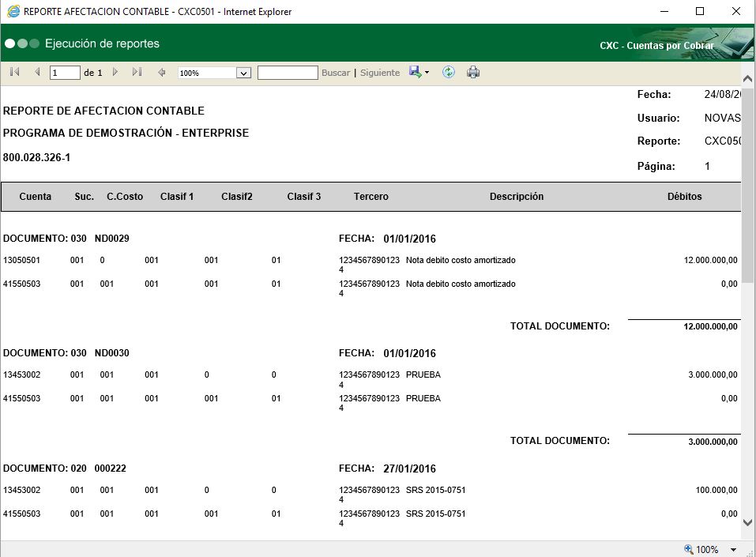
Task: Maximize the Internet Explorer window
Action: coord(700,11)
